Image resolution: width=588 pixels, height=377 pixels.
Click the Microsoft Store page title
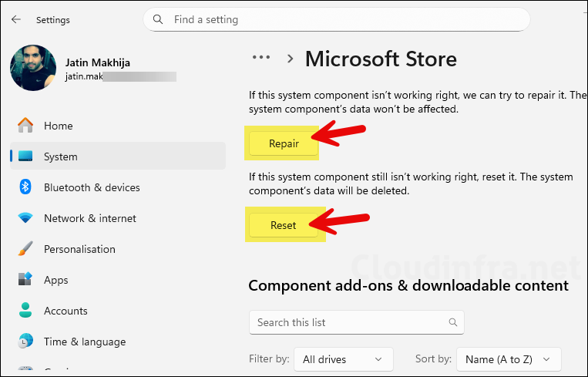(x=381, y=59)
